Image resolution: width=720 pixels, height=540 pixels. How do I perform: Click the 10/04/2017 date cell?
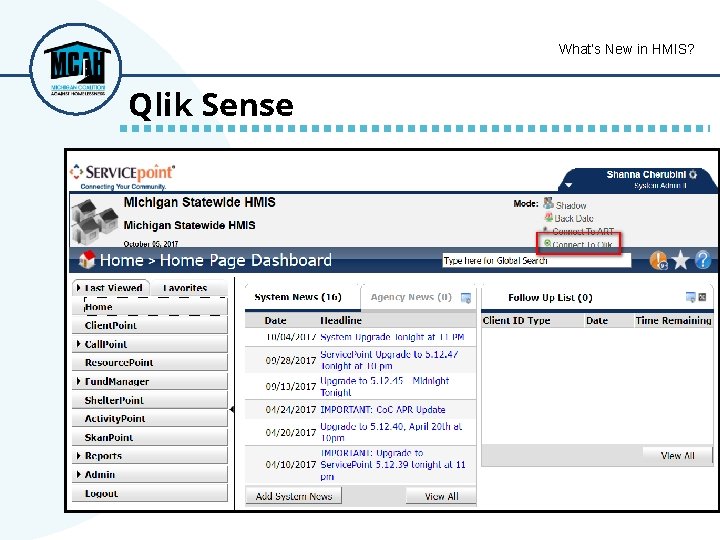291,337
